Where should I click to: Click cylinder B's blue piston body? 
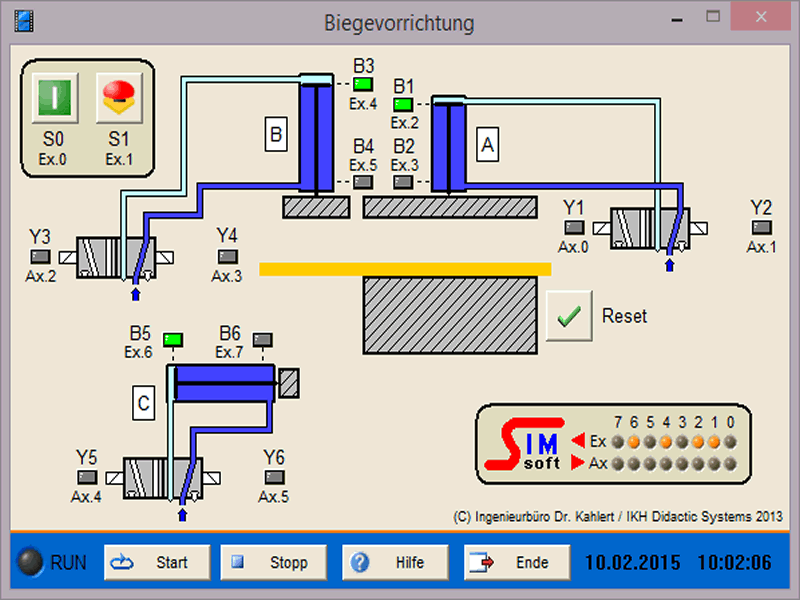click(x=315, y=140)
